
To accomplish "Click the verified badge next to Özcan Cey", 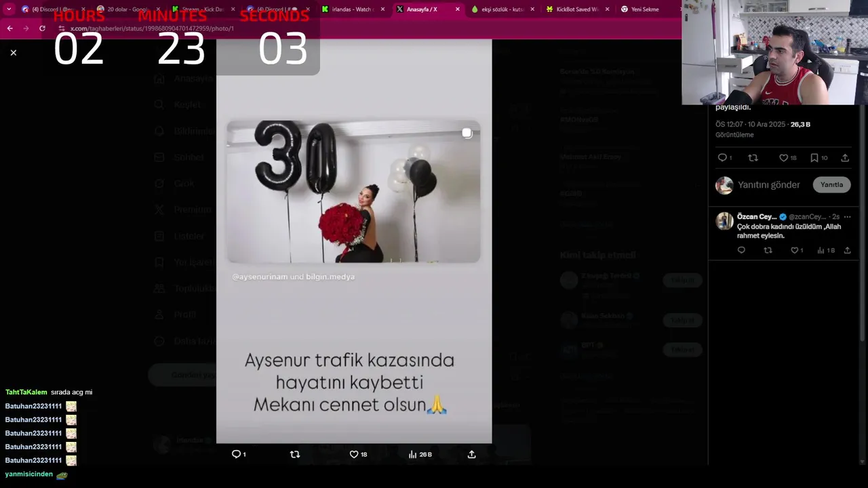I will pos(783,217).
